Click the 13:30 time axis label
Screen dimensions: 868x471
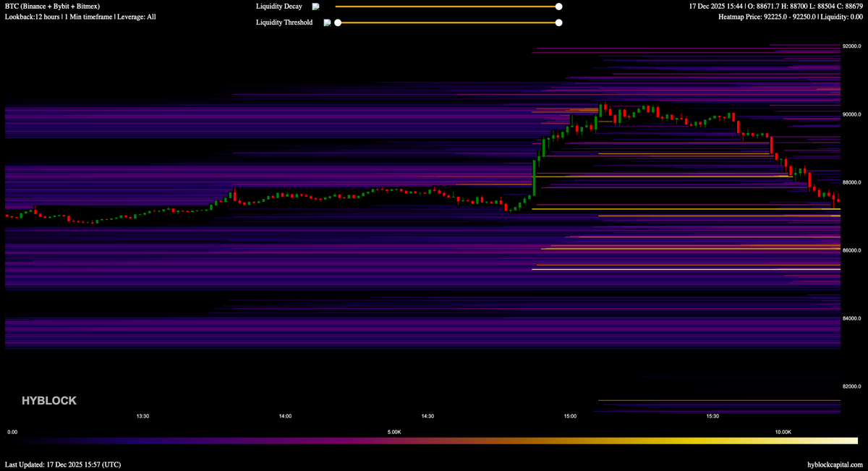(x=142, y=416)
